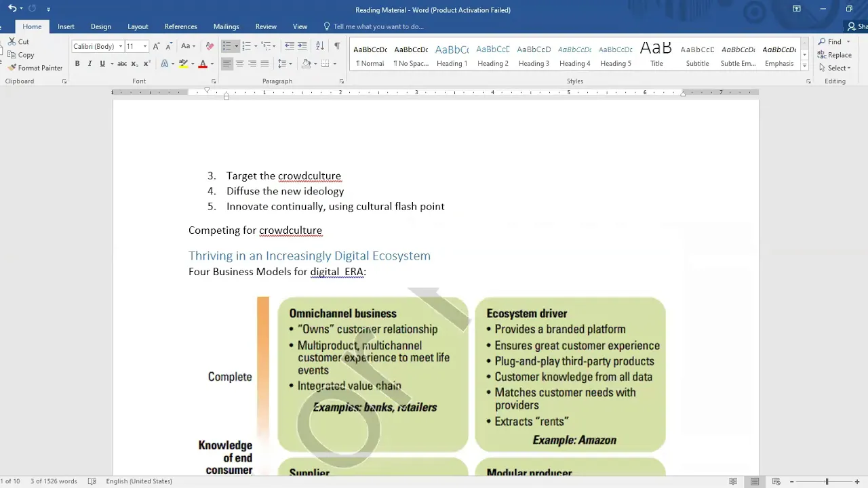Toggle left text alignment
Viewport: 868px width, 488px height.
[227, 64]
